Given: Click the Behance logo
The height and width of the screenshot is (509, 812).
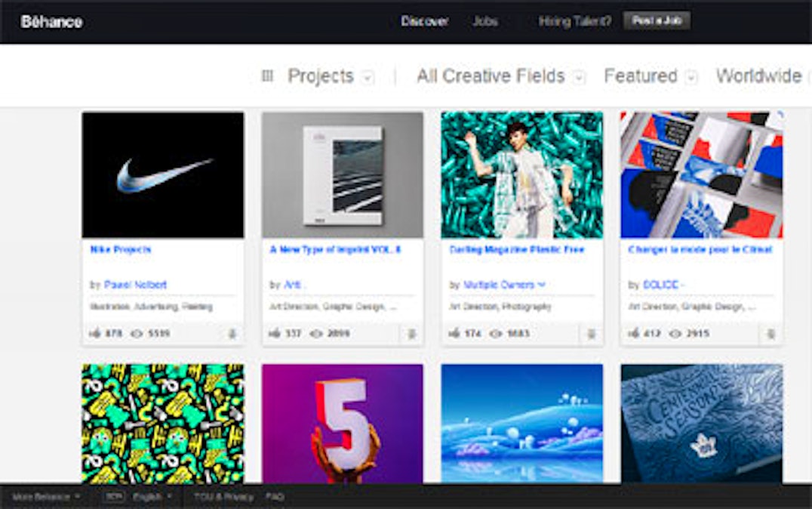Looking at the screenshot, I should point(52,22).
